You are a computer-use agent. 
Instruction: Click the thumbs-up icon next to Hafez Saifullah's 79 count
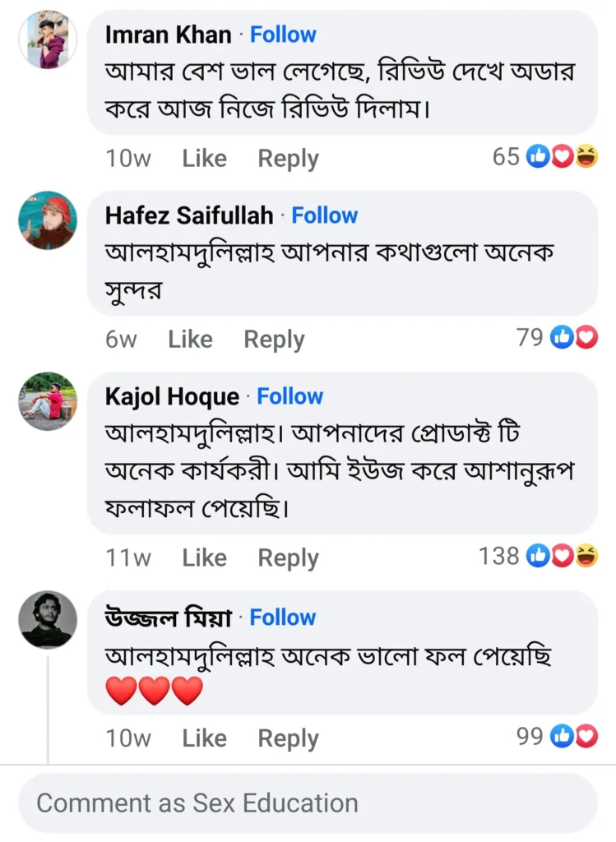coord(562,337)
